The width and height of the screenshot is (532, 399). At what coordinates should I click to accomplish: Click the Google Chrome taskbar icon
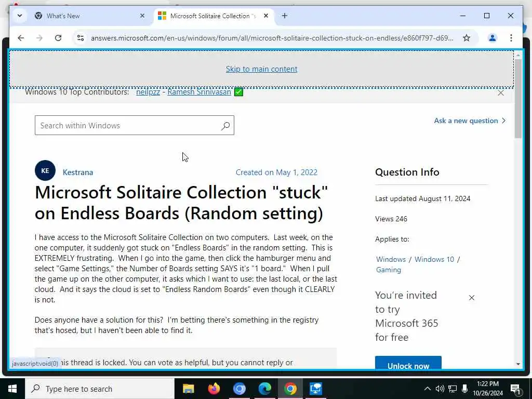click(290, 389)
